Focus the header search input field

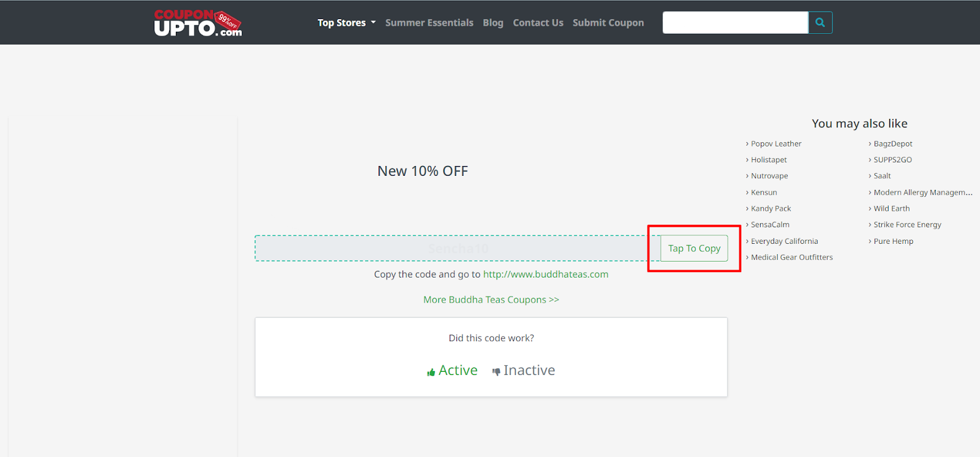(x=735, y=23)
